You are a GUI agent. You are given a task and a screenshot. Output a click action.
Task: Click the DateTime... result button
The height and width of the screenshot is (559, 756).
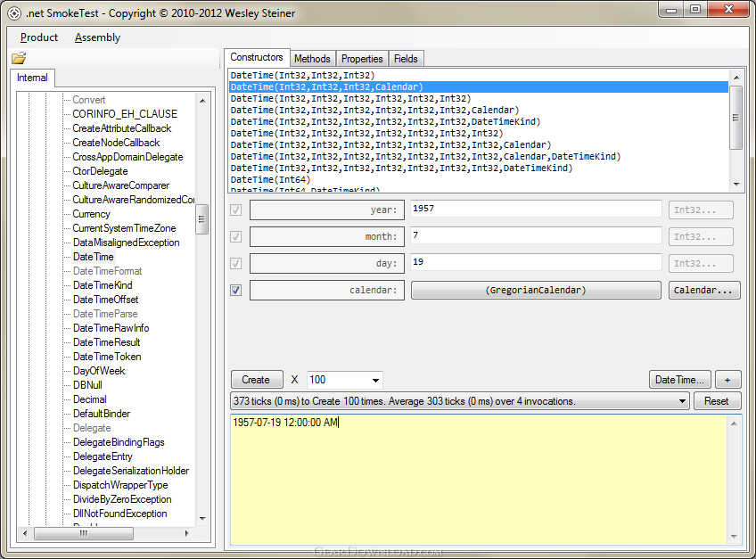[x=680, y=380]
